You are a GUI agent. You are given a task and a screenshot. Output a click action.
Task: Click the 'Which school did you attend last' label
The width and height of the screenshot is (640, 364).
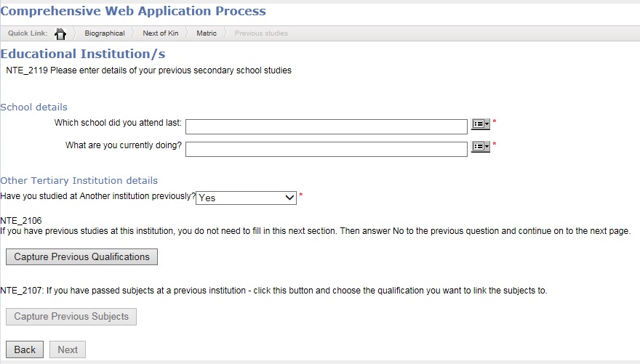pyautogui.click(x=118, y=123)
